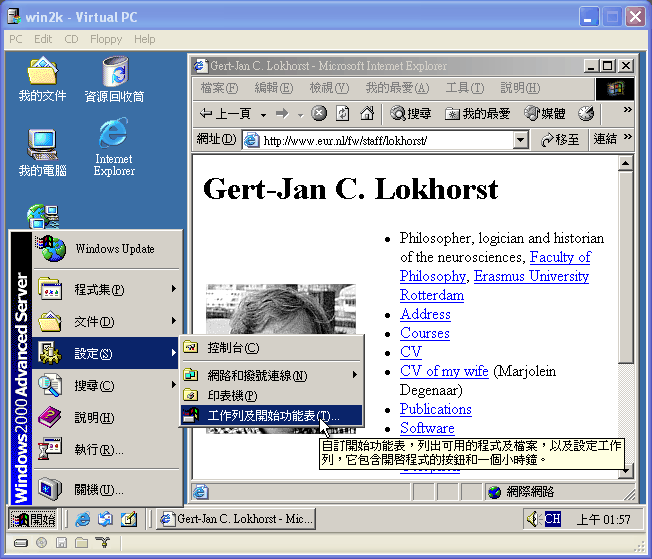Click the Forward arrow button
The width and height of the screenshot is (652, 559).
pos(282,113)
